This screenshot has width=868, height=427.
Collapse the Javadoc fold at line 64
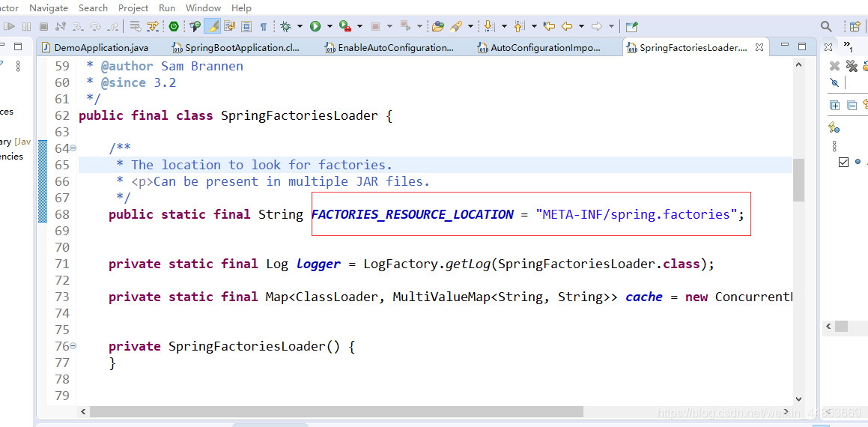(x=73, y=148)
